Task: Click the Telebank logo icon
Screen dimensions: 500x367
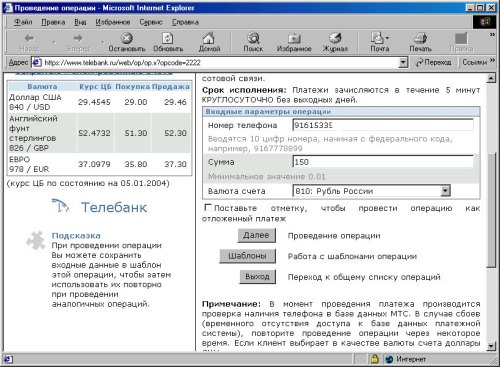Action: pyautogui.click(x=60, y=206)
